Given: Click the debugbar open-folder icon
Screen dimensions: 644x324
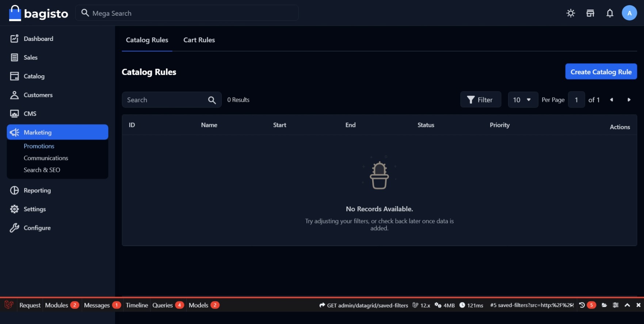Looking at the screenshot, I should [604, 305].
